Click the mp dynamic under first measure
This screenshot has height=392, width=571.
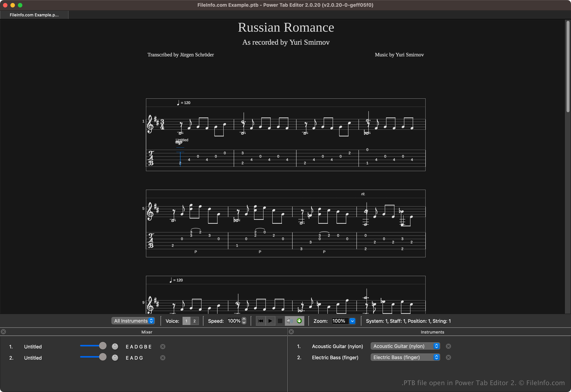[x=179, y=142]
